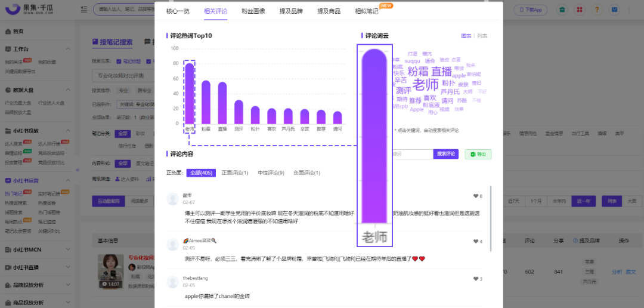The image size is (644, 308).
Task: Click the 小红书投放 folder icon
Action: (8, 131)
